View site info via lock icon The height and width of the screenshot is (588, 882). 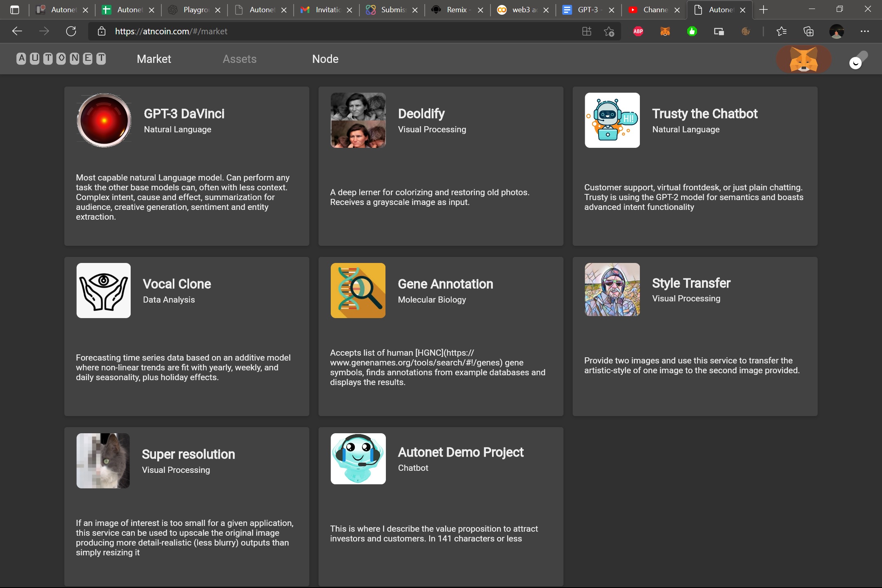point(102,31)
